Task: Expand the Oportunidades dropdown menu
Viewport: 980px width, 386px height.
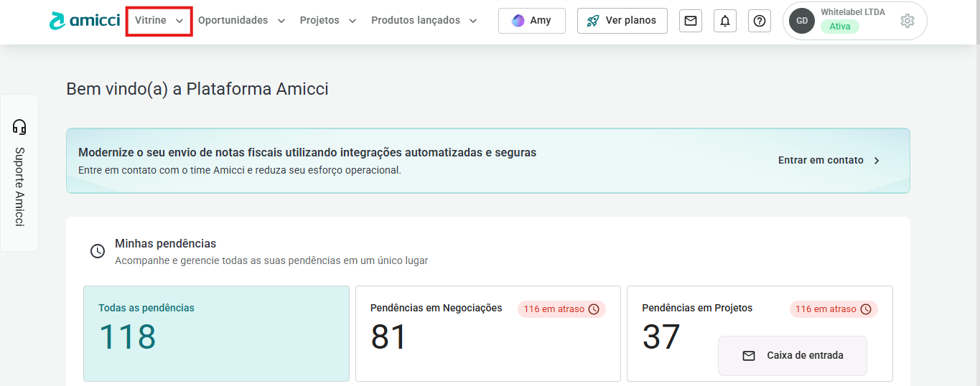Action: click(x=241, y=21)
